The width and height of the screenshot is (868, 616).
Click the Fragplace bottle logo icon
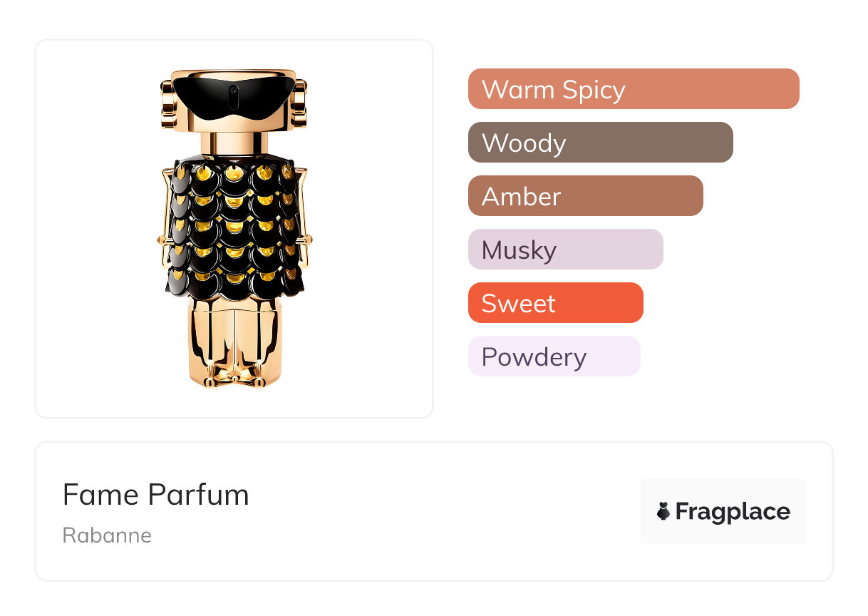coord(663,511)
